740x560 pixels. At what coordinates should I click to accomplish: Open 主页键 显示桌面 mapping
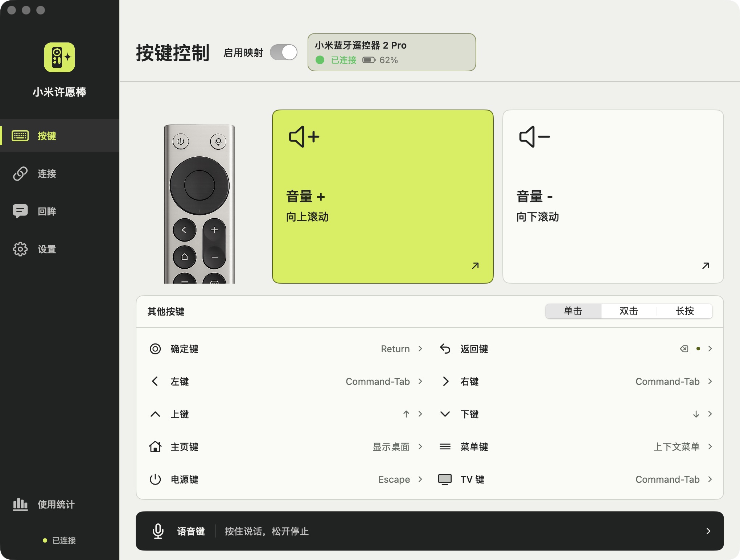(x=286, y=446)
